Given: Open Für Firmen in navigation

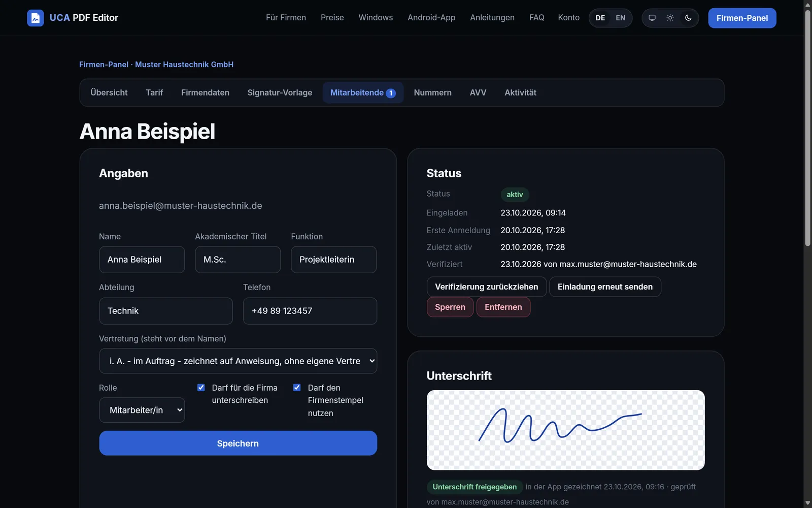Looking at the screenshot, I should click(x=286, y=18).
